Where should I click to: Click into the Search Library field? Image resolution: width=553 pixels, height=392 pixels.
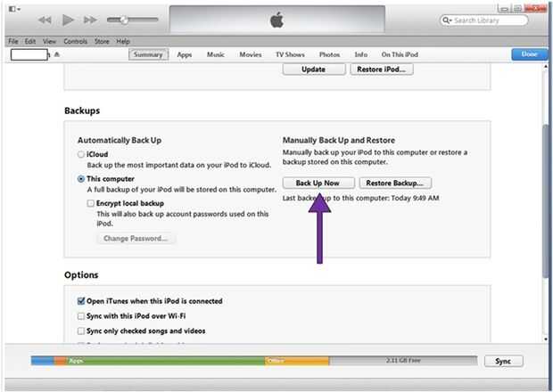484,20
